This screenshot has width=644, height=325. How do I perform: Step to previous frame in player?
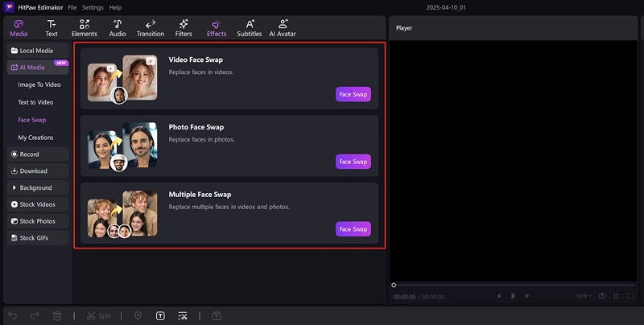click(499, 296)
